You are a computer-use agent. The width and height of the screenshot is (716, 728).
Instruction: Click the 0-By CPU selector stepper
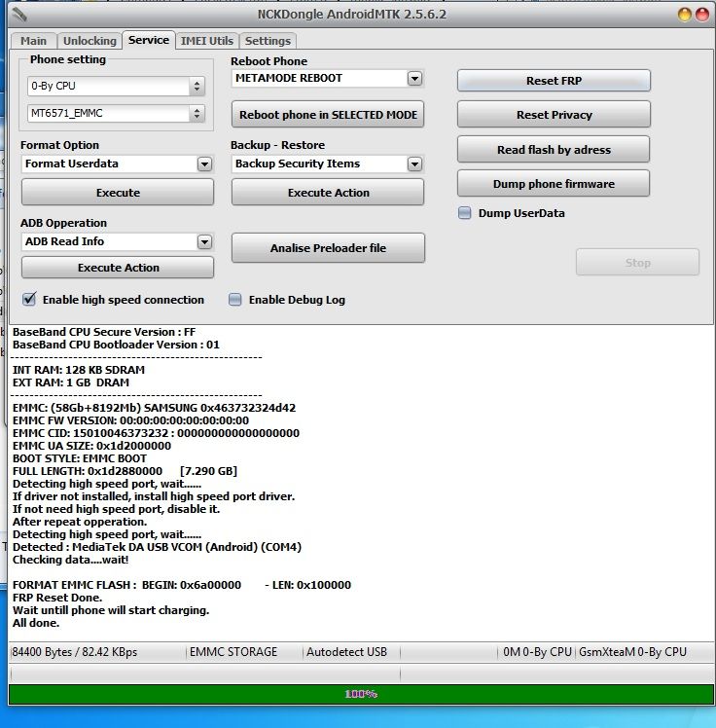tap(197, 87)
